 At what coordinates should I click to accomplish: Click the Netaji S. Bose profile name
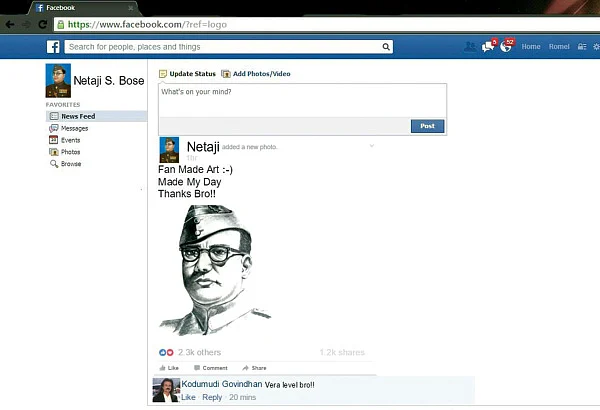(x=109, y=81)
